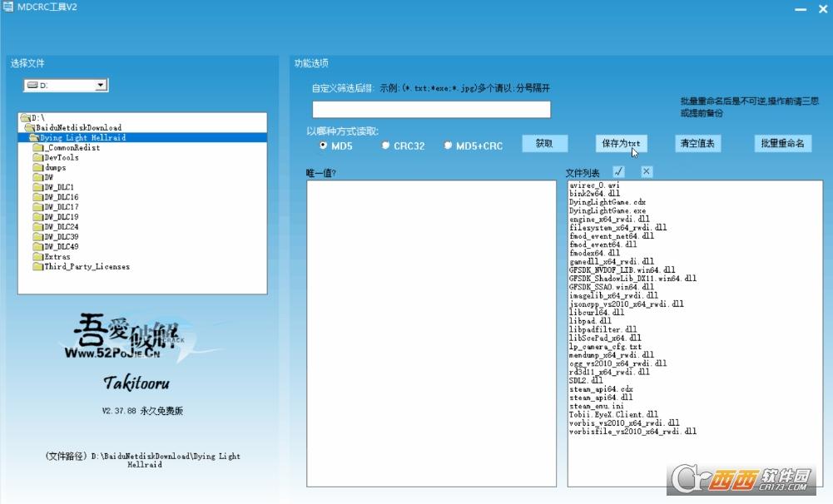Click the select-all checkmark icon above file list
The image size is (833, 504).
(x=618, y=171)
